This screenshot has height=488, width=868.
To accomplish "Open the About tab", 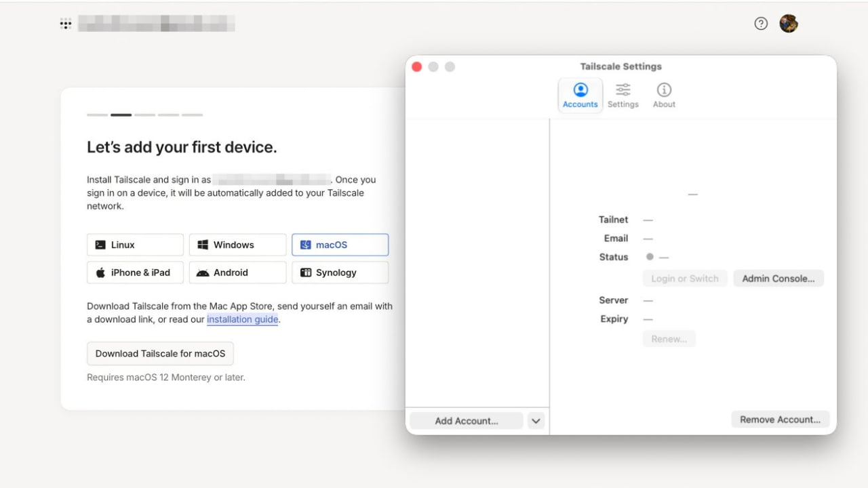I will 664,96.
